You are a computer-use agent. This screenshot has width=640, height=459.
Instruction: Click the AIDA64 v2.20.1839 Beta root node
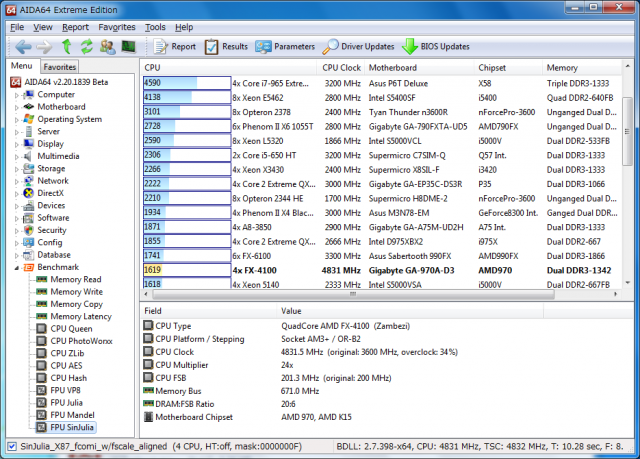click(66, 82)
